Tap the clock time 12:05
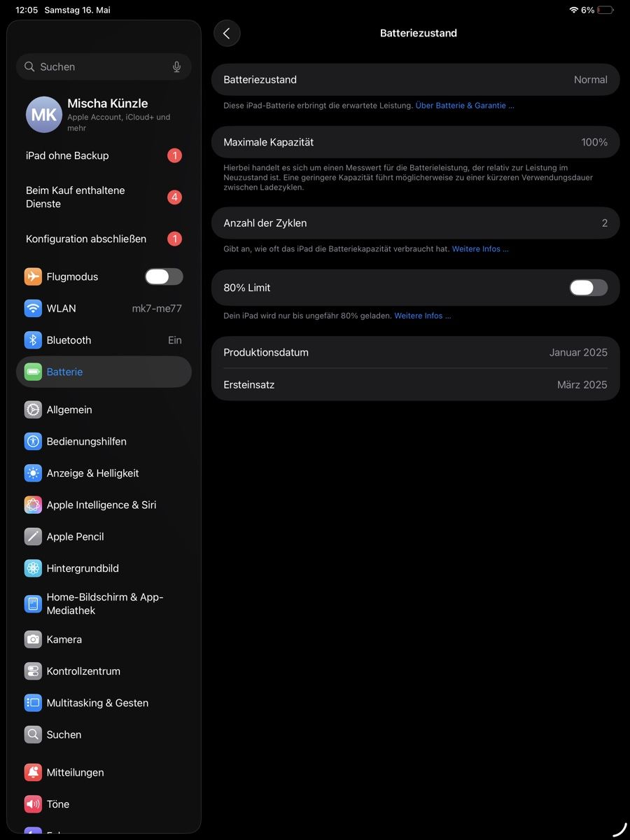The height and width of the screenshot is (840, 630). (x=27, y=10)
